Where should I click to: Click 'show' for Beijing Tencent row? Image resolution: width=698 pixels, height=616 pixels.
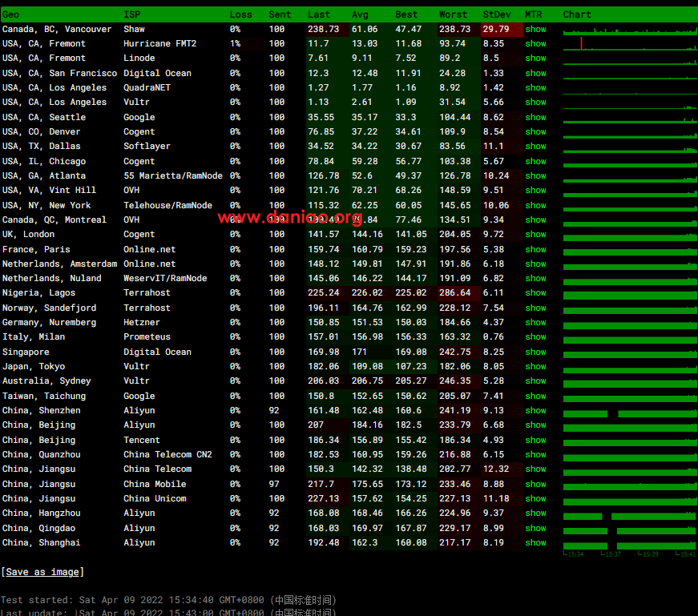coord(535,441)
